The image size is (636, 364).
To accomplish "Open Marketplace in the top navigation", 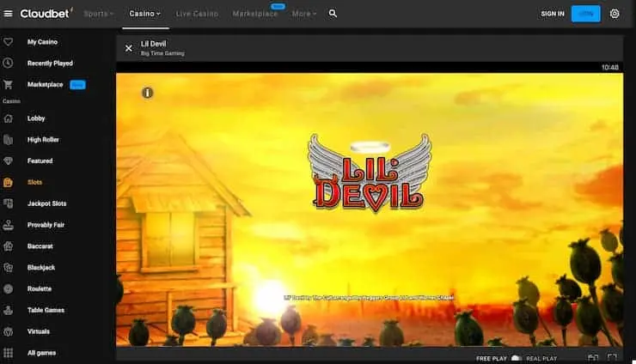I will pyautogui.click(x=254, y=14).
